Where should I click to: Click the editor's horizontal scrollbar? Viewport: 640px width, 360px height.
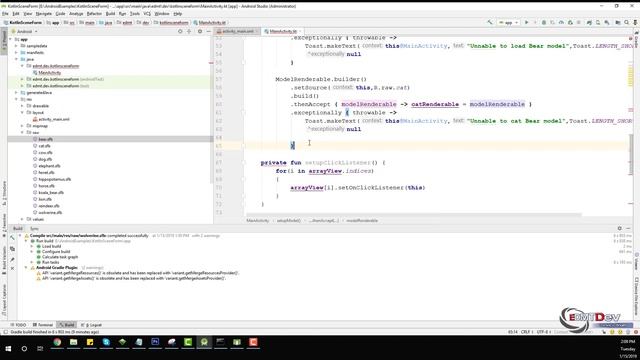point(413,214)
